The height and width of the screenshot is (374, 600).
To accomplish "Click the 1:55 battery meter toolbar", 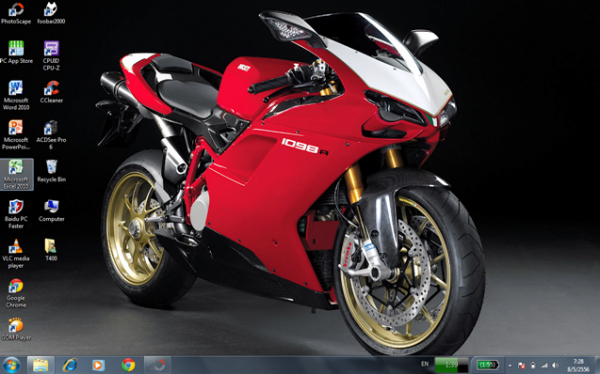I will click(x=488, y=365).
